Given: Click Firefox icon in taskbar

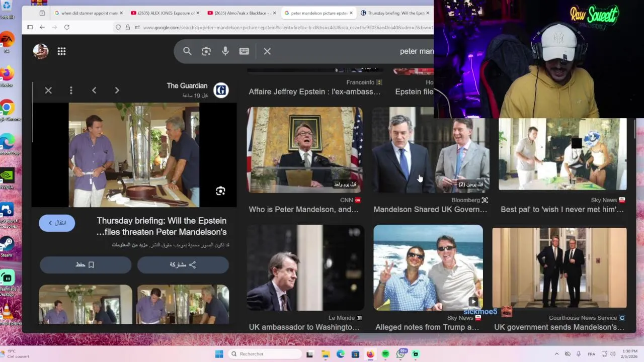Looking at the screenshot, I should (x=370, y=354).
